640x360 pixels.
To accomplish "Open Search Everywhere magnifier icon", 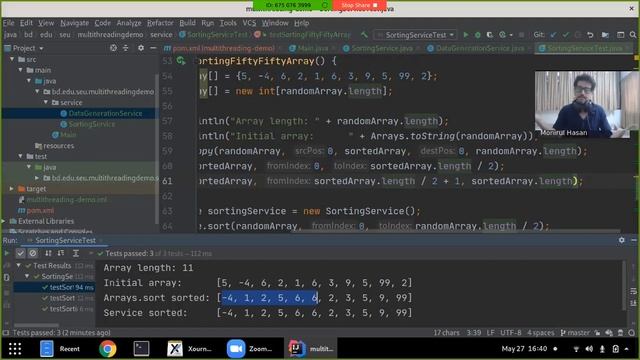I will 633,35.
